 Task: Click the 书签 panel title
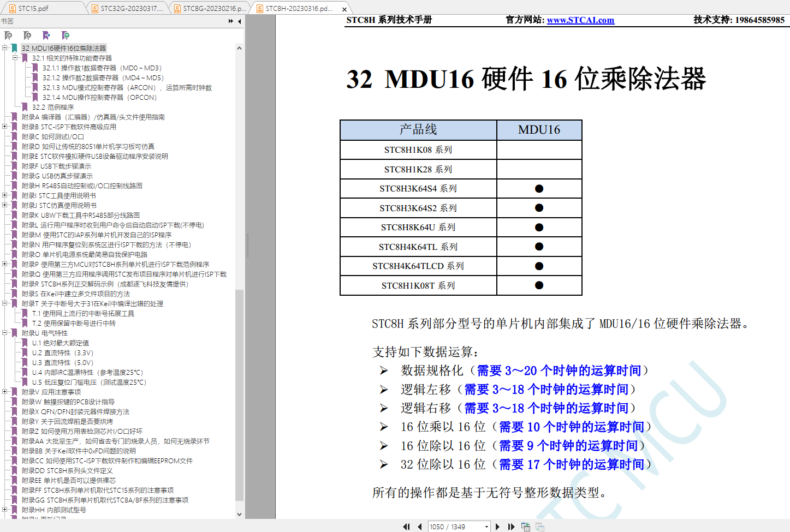click(x=7, y=21)
